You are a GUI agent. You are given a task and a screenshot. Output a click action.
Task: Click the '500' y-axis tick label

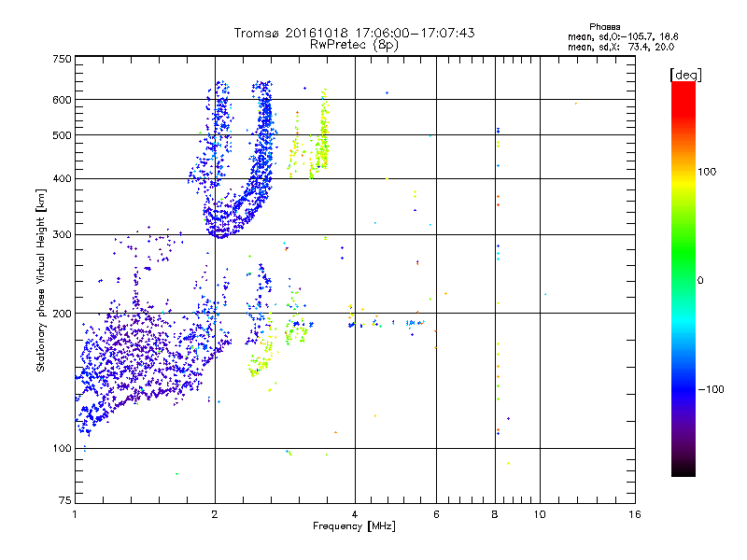62,135
